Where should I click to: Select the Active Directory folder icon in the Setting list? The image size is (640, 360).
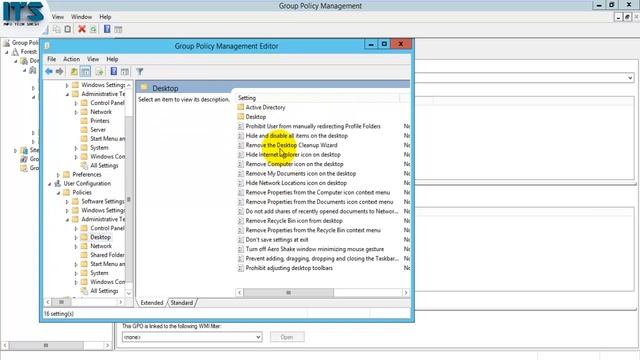[240, 107]
